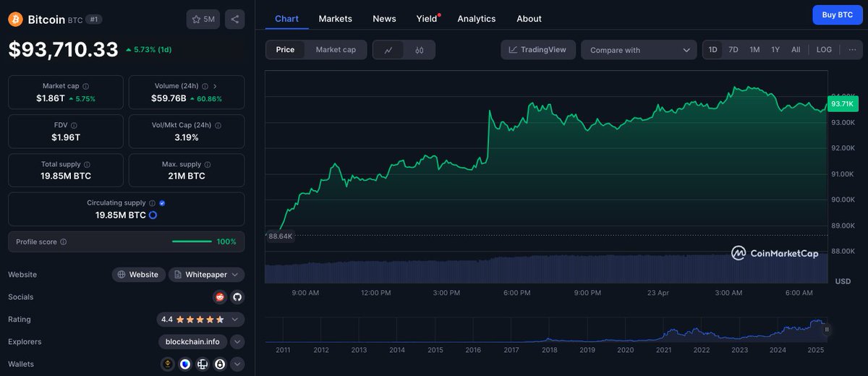Image resolution: width=868 pixels, height=376 pixels.
Task: Open the second wallet icon
Action: click(185, 364)
